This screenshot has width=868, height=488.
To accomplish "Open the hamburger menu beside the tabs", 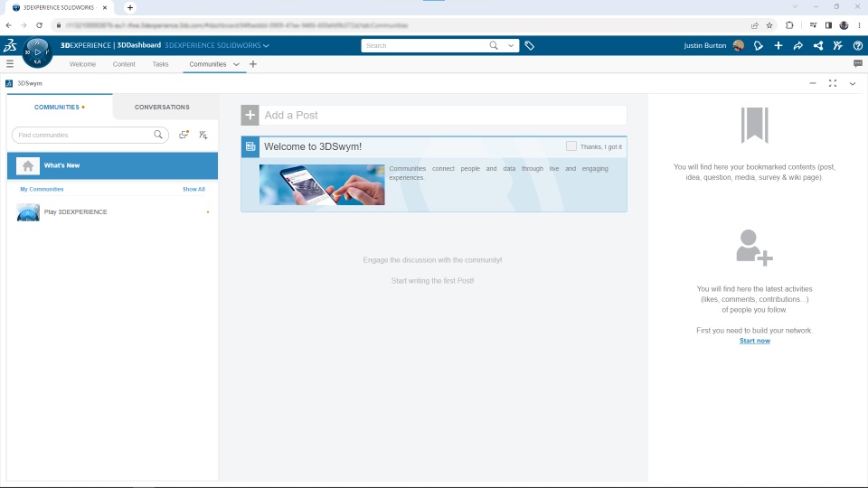I will pos(10,64).
